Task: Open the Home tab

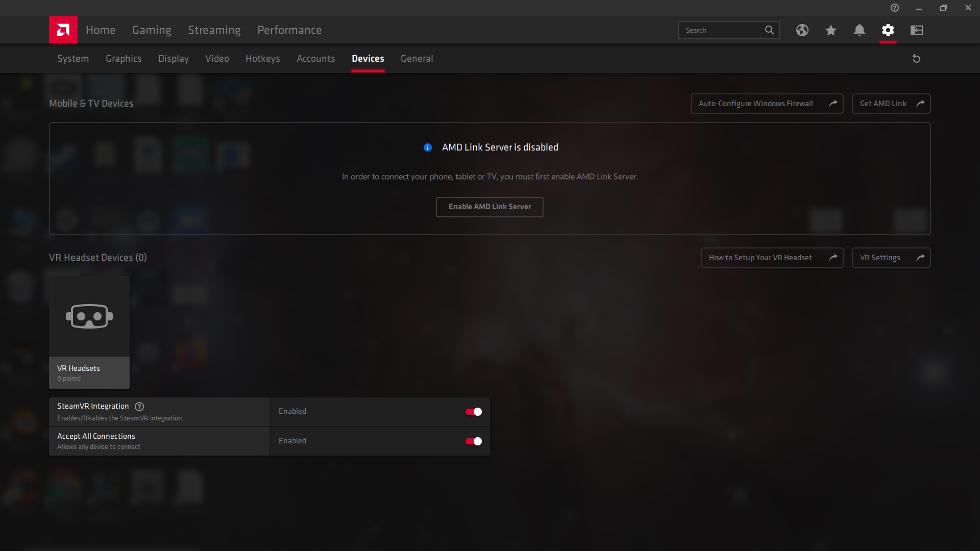Action: pyautogui.click(x=101, y=30)
